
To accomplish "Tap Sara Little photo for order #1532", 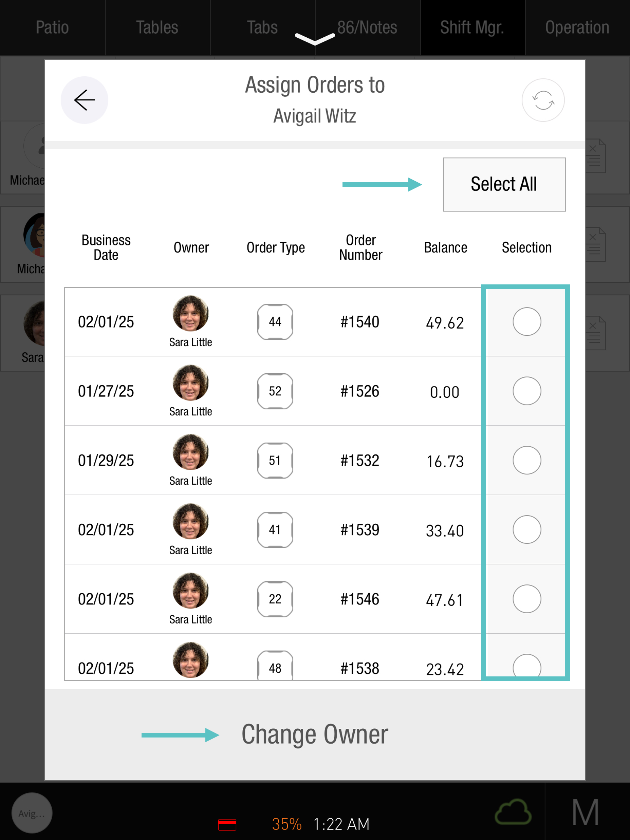I will [x=191, y=452].
